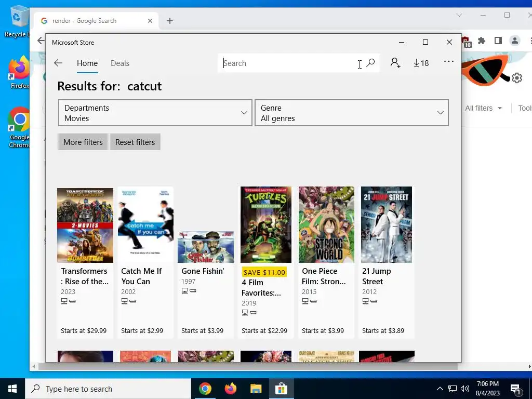
Task: Open the volume speaker tray icon
Action: tap(465, 389)
